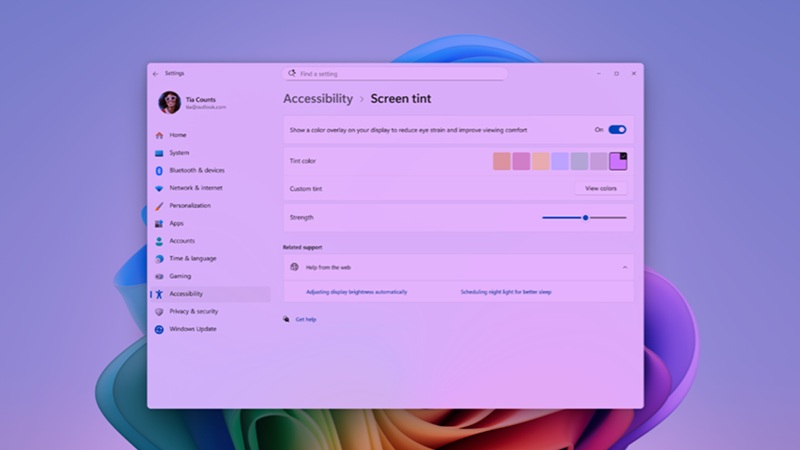The height and width of the screenshot is (450, 800).
Task: Click the Get help chat icon
Action: click(x=286, y=319)
